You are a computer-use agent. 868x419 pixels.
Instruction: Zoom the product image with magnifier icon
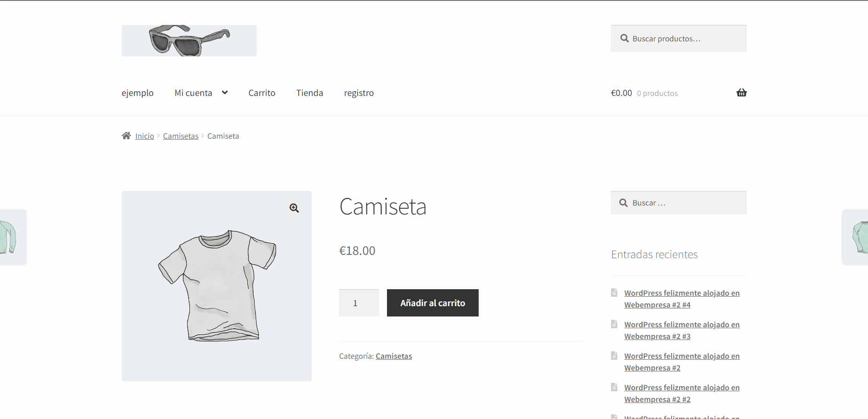coord(294,208)
